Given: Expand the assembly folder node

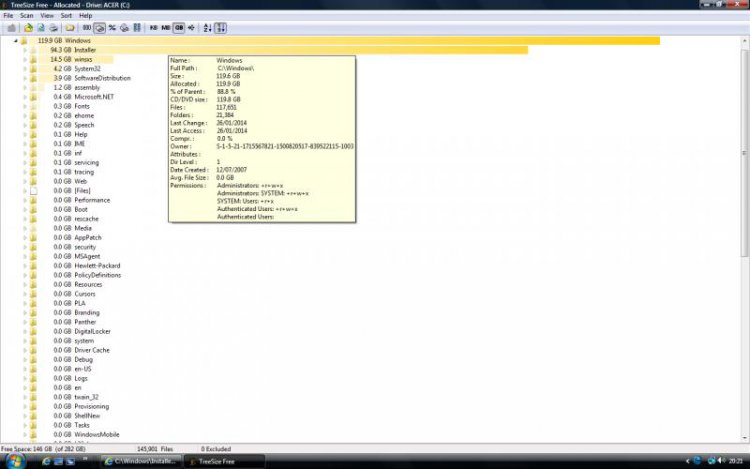Looking at the screenshot, I should (25, 87).
